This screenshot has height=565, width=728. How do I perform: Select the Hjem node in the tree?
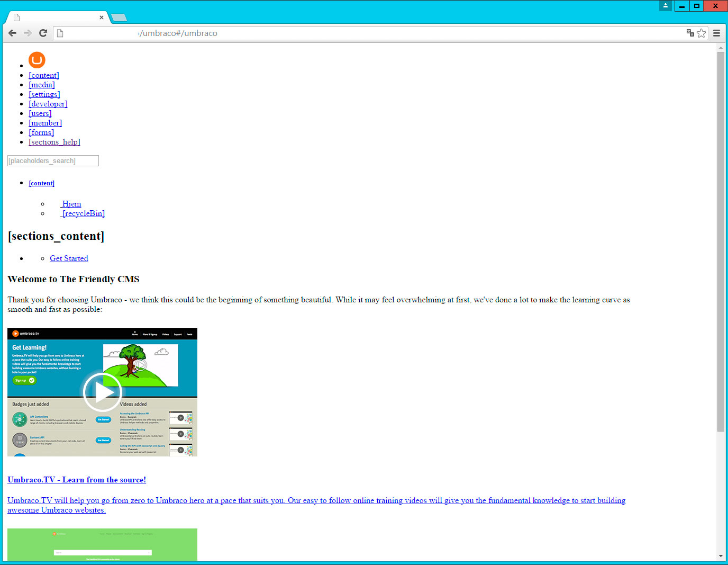point(71,204)
